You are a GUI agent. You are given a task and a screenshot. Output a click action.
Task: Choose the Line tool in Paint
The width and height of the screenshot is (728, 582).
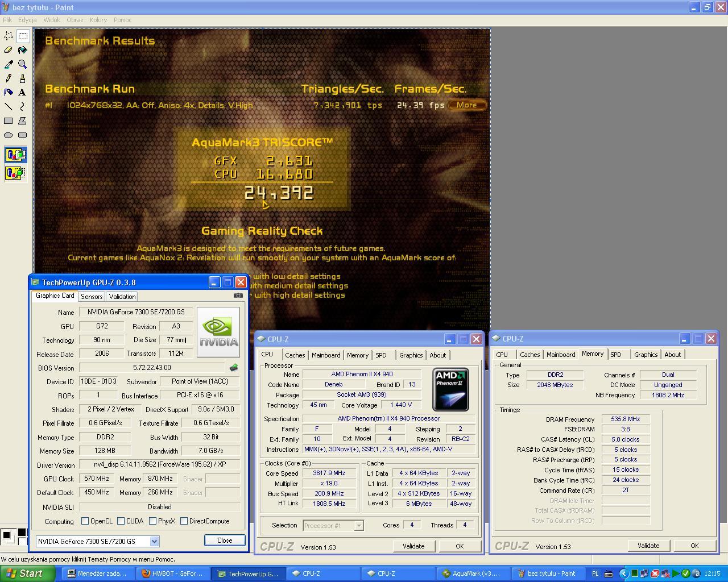pos(9,106)
